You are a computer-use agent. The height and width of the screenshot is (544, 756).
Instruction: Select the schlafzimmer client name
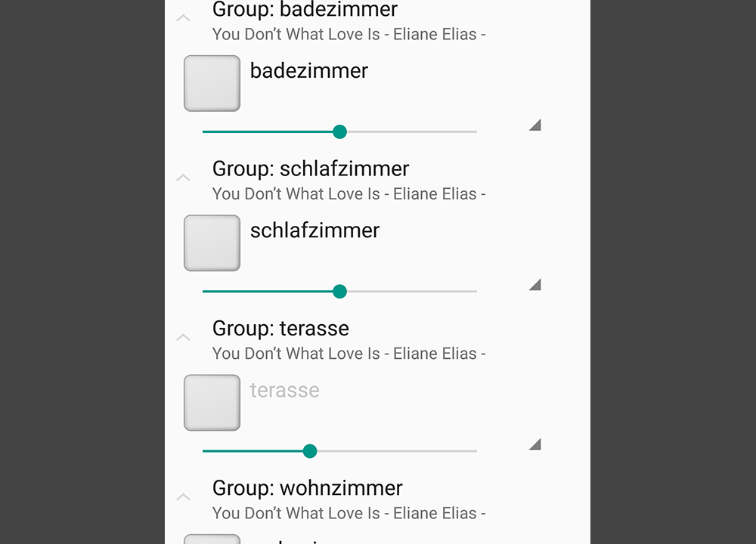point(314,230)
